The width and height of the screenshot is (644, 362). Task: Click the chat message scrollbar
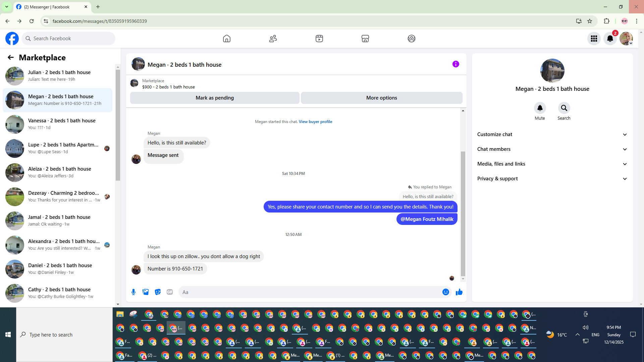point(463,213)
